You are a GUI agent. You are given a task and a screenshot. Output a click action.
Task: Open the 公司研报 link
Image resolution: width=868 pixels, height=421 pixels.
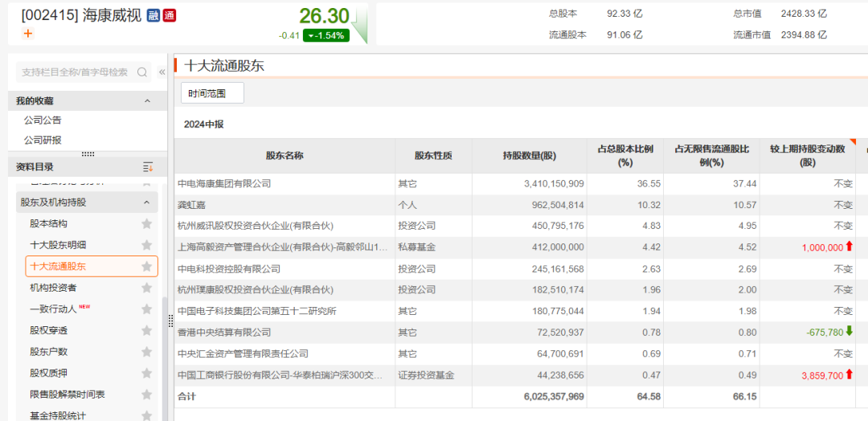pos(43,140)
